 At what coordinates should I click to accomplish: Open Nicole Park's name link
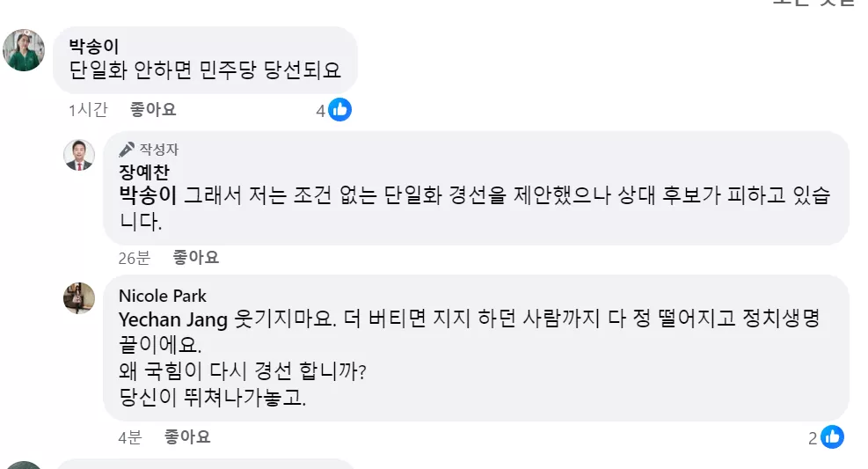(162, 296)
